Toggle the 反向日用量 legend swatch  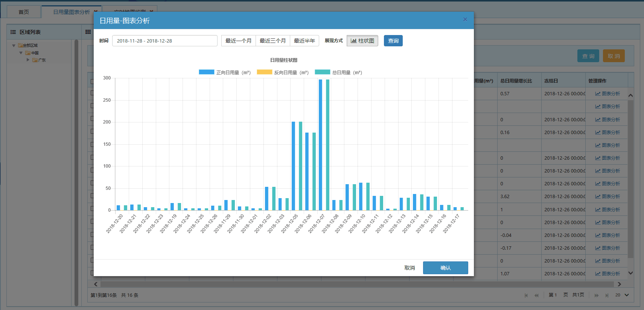(264, 72)
